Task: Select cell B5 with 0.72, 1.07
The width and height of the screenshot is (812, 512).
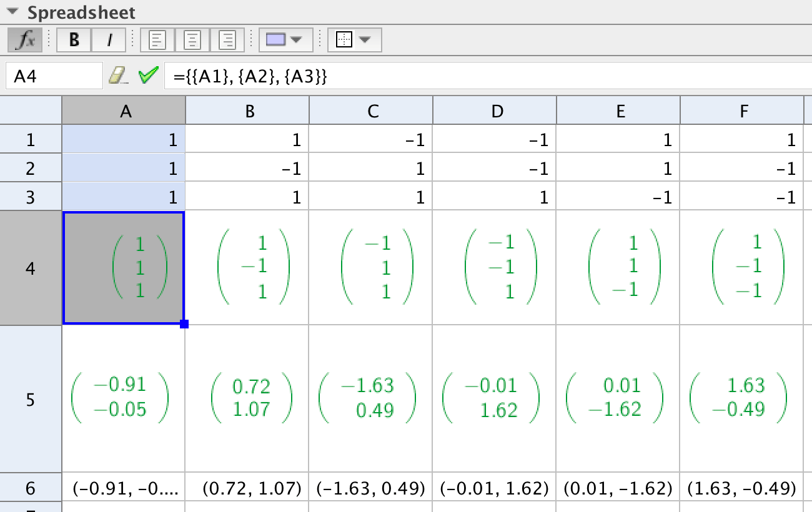Action: pyautogui.click(x=247, y=399)
